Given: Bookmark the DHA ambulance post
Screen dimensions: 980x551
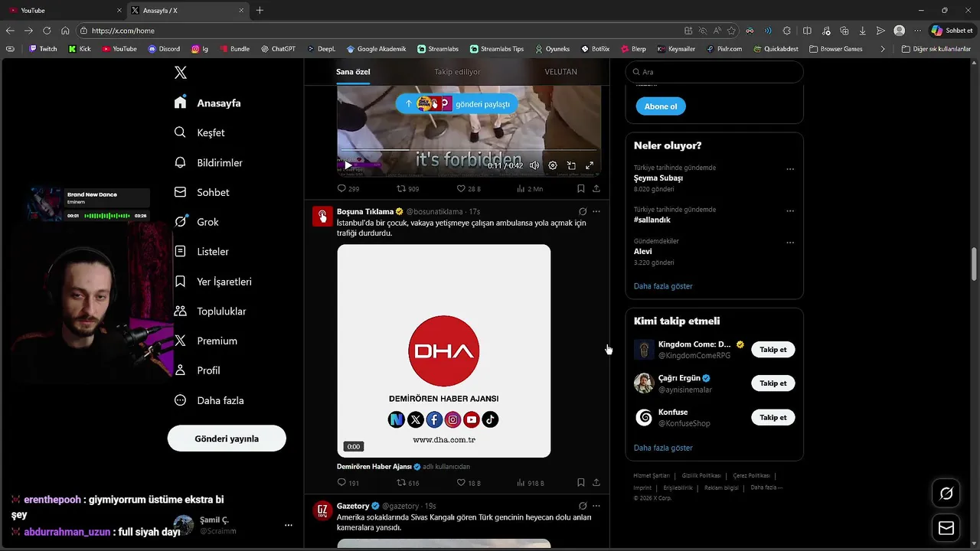Looking at the screenshot, I should coord(581,483).
